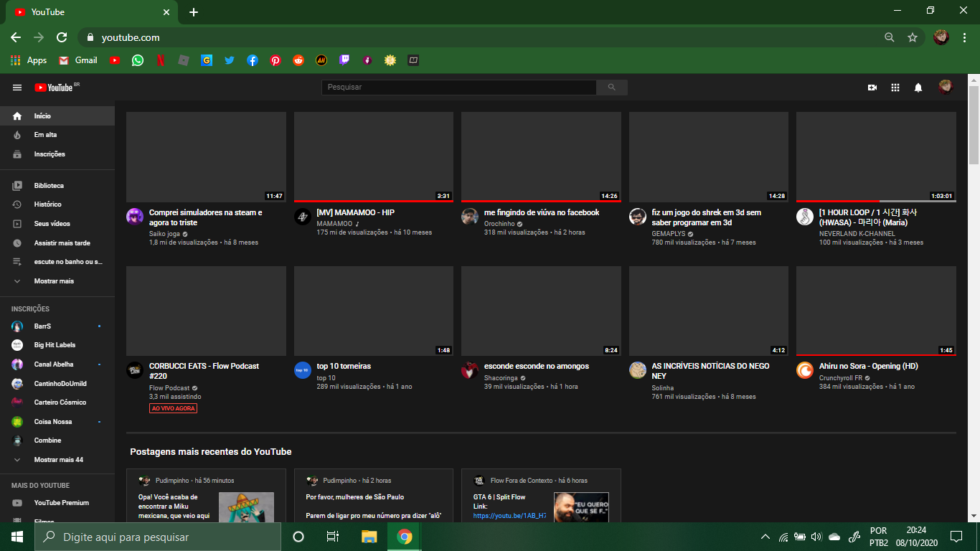The image size is (980, 551).
Task: Open the Gmail bookmark
Action: [77, 60]
